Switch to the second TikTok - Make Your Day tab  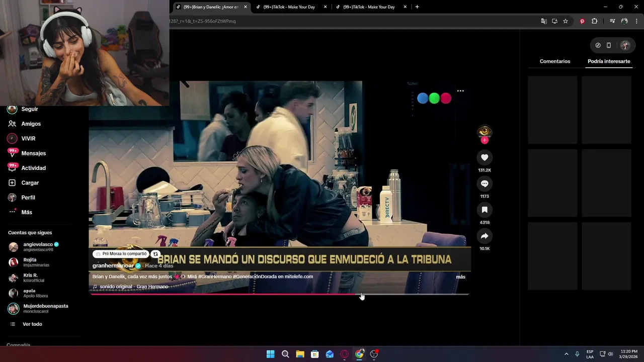pos(289,7)
